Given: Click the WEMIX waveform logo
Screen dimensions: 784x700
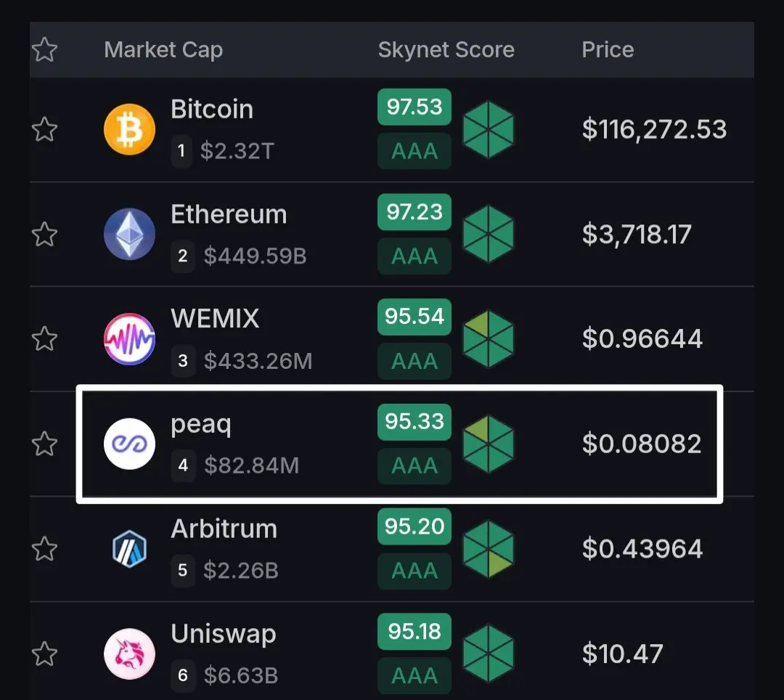Looking at the screenshot, I should pyautogui.click(x=129, y=339).
